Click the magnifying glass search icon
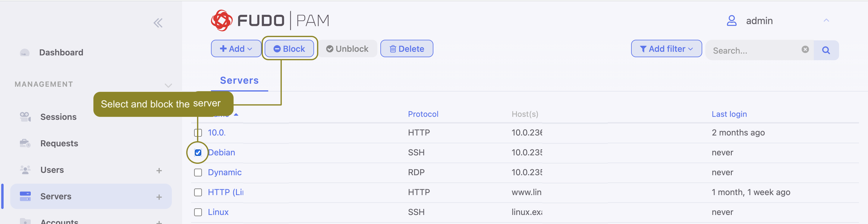The image size is (868, 224). (x=826, y=50)
